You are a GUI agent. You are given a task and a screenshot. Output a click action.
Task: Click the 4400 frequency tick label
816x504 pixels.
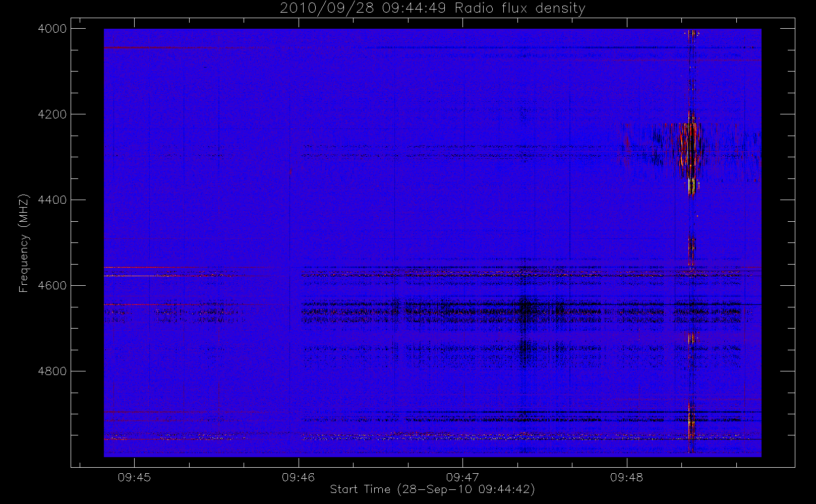(x=52, y=200)
